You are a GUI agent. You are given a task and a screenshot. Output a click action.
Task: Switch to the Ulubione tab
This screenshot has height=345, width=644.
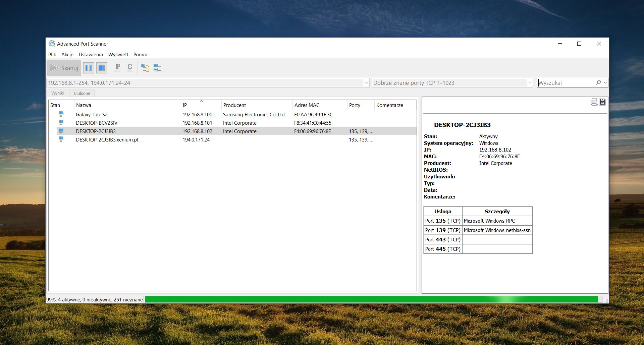(x=82, y=93)
